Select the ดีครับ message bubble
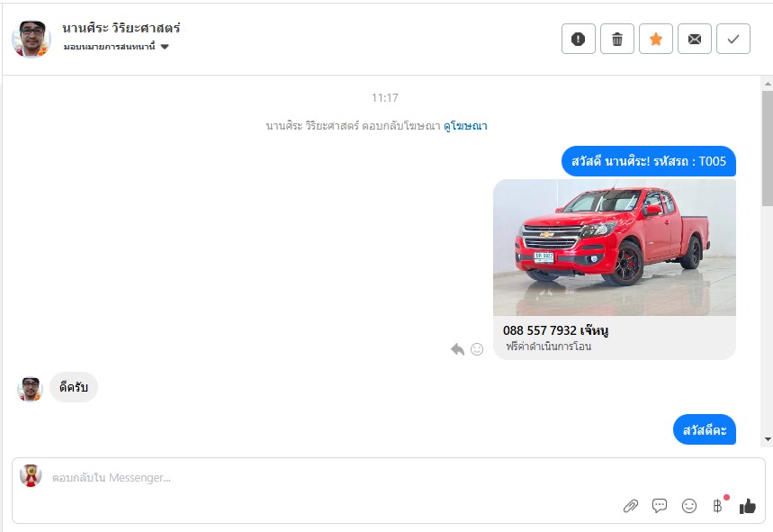 74,387
